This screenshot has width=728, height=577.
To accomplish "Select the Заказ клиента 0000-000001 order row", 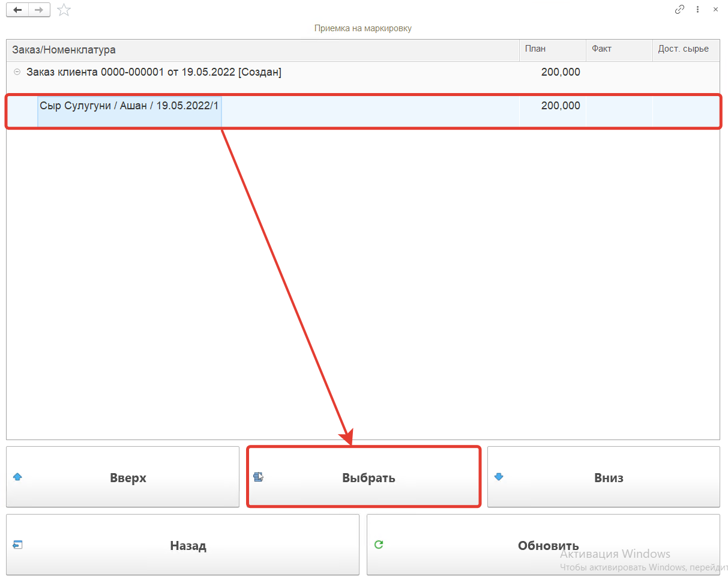I will click(154, 72).
